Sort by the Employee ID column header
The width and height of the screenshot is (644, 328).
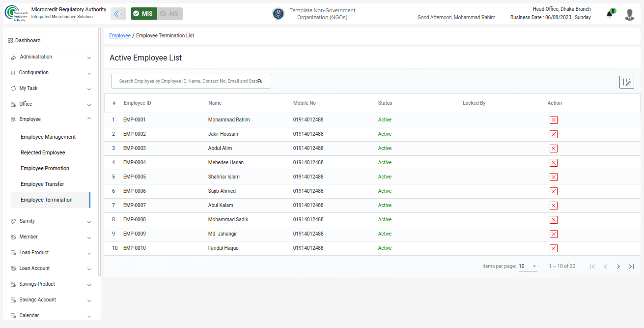pos(137,103)
